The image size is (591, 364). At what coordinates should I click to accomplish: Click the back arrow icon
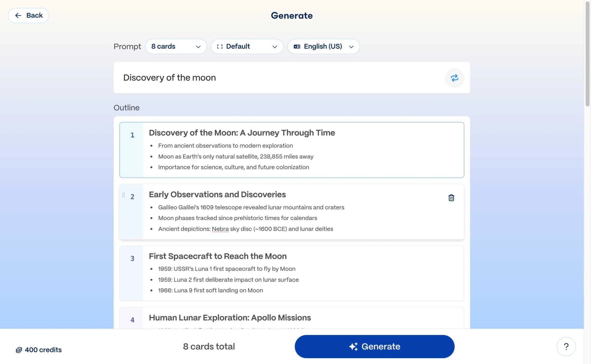(x=18, y=15)
